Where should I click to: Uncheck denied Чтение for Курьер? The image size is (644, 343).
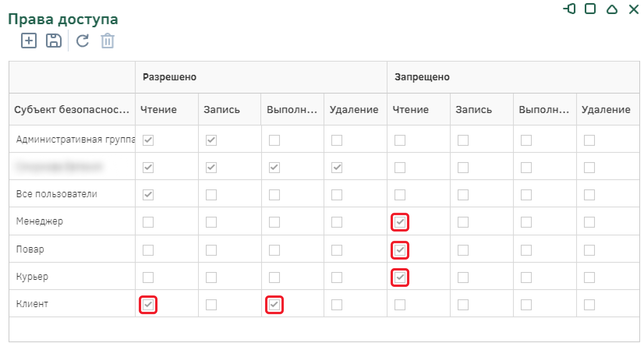pyautogui.click(x=400, y=278)
